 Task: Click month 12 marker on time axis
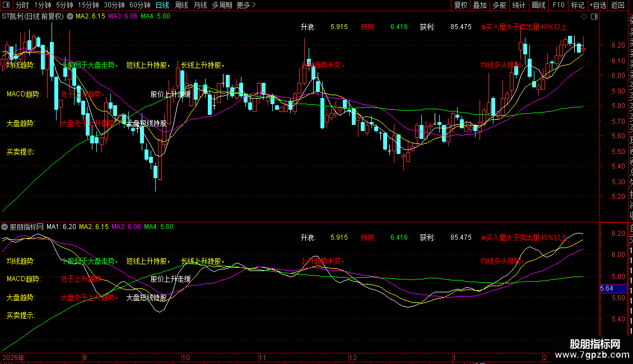(353, 357)
